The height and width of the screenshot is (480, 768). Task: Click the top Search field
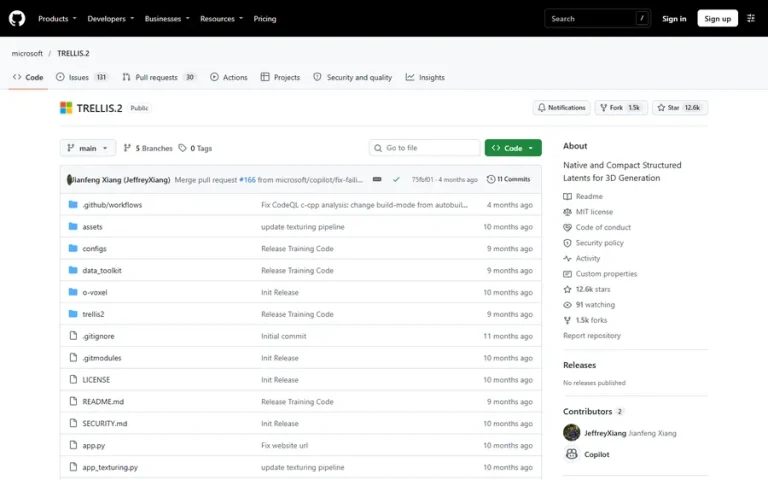[597, 19]
